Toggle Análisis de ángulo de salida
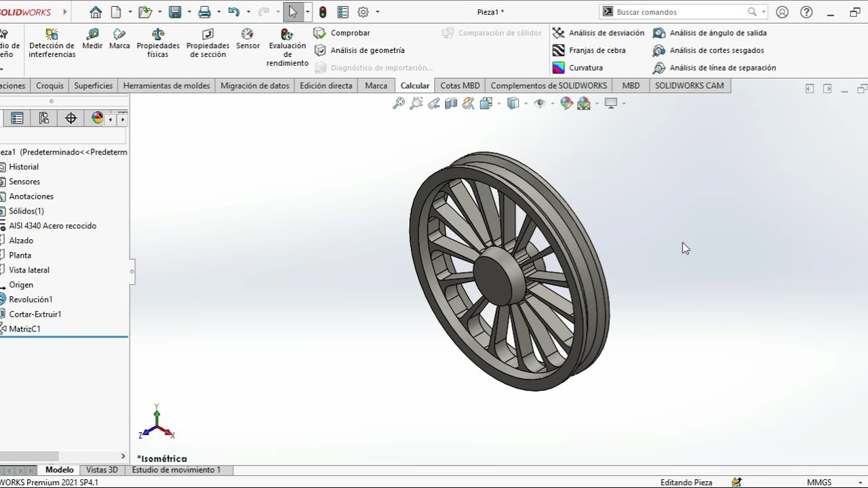This screenshot has height=488, width=868. 709,33
